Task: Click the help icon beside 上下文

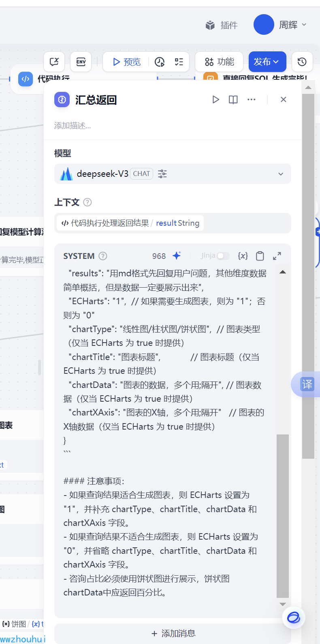Action: (87, 202)
